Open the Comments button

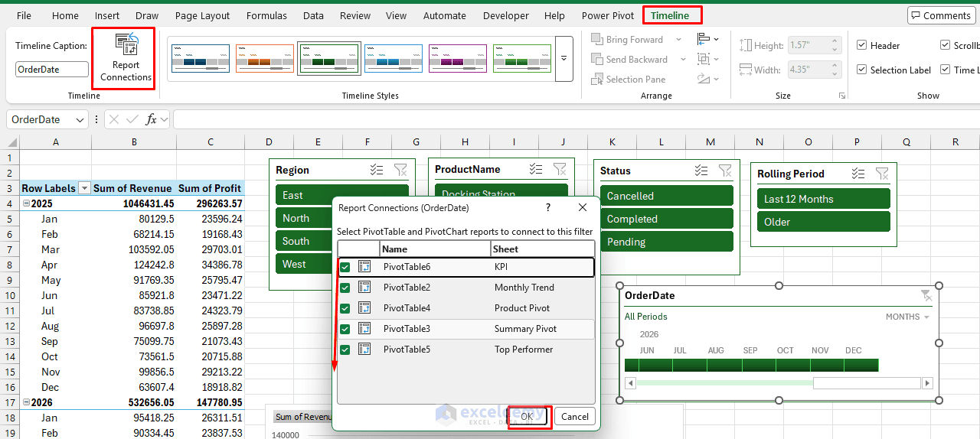point(940,15)
